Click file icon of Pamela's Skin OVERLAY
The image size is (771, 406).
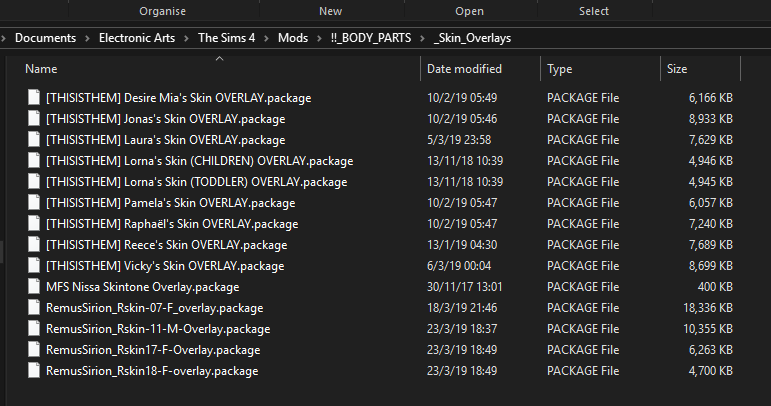[34, 203]
